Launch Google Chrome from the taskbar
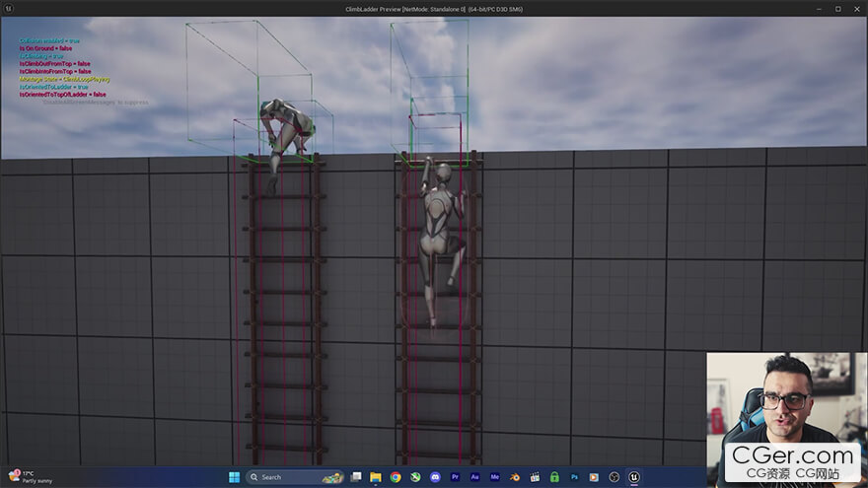The width and height of the screenshot is (868, 488). point(396,477)
